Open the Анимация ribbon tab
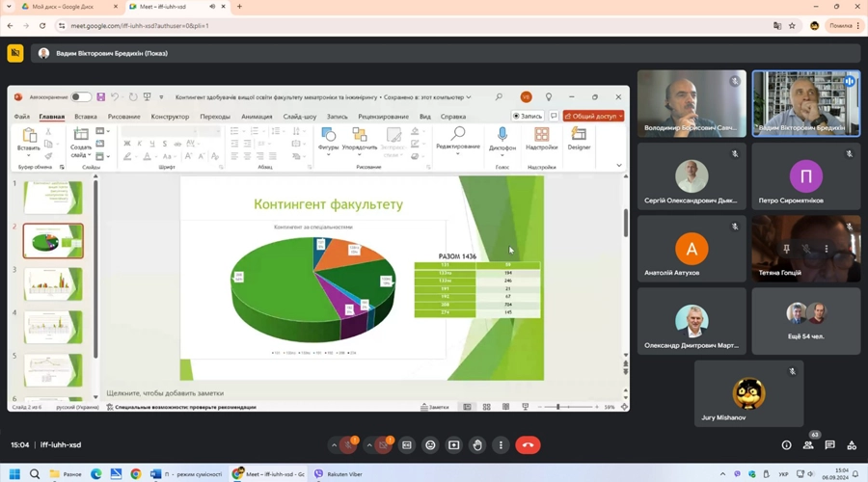Viewport: 868px width, 482px height. 257,117
